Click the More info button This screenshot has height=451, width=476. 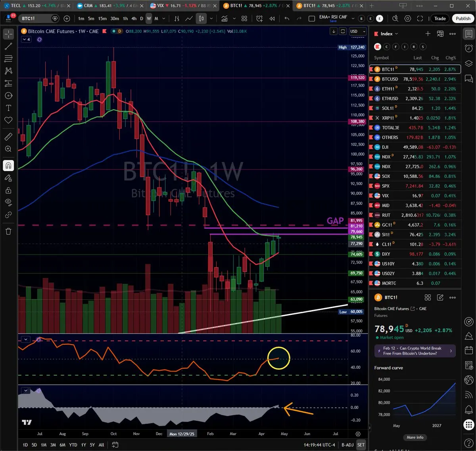(x=415, y=438)
